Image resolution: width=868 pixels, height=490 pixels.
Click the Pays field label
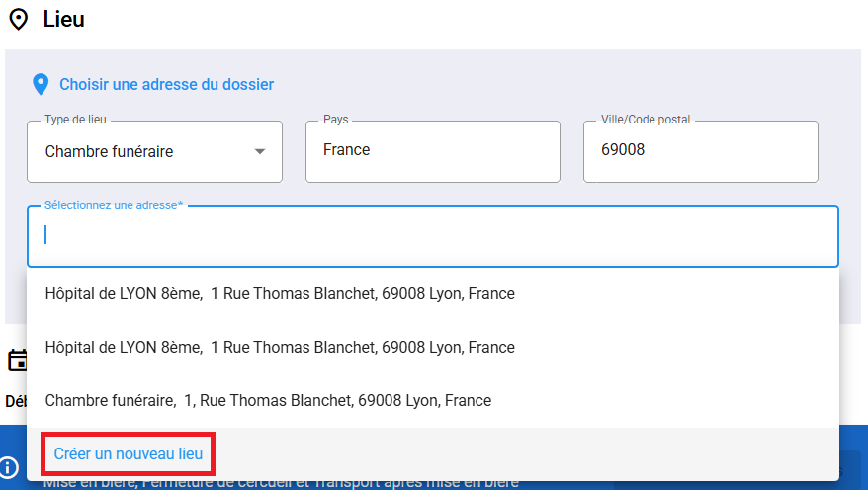pos(335,120)
